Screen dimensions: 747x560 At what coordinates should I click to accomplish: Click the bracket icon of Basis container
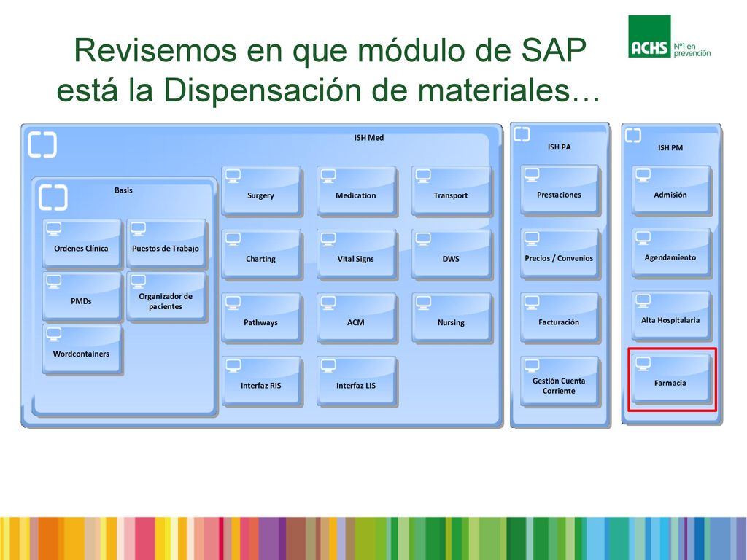coord(53,198)
